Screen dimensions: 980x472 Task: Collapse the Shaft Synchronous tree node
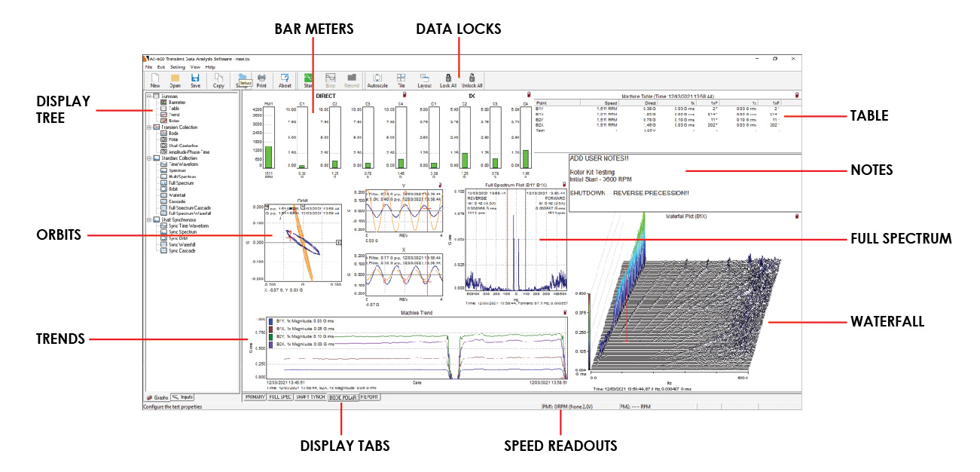point(149,219)
